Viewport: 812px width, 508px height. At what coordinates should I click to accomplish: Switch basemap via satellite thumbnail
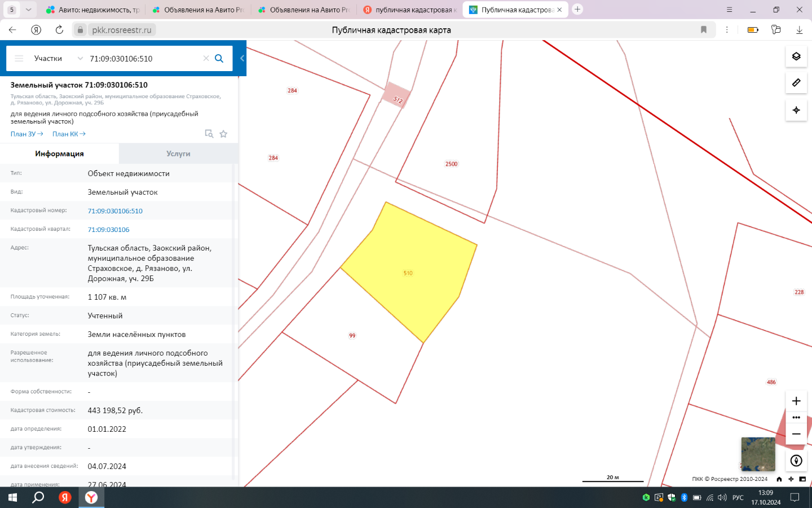[758, 454]
